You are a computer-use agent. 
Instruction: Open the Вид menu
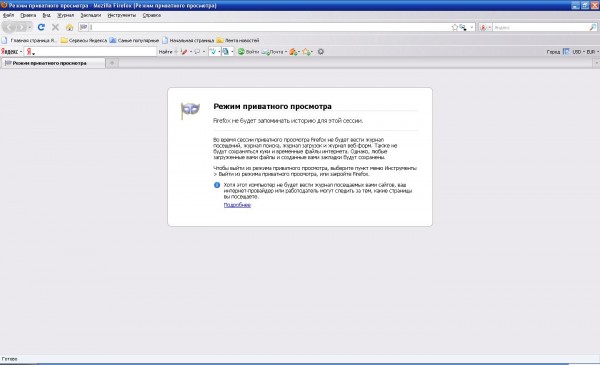[46, 15]
